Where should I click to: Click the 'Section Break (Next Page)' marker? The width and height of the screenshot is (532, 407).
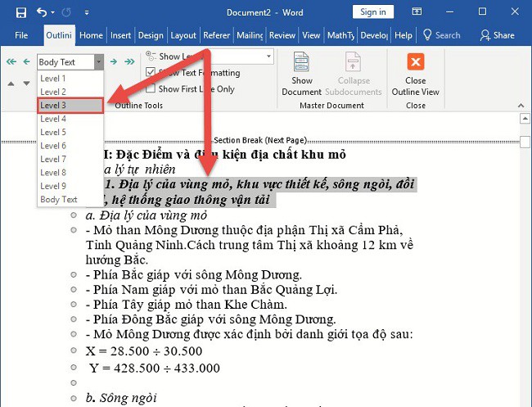point(260,140)
